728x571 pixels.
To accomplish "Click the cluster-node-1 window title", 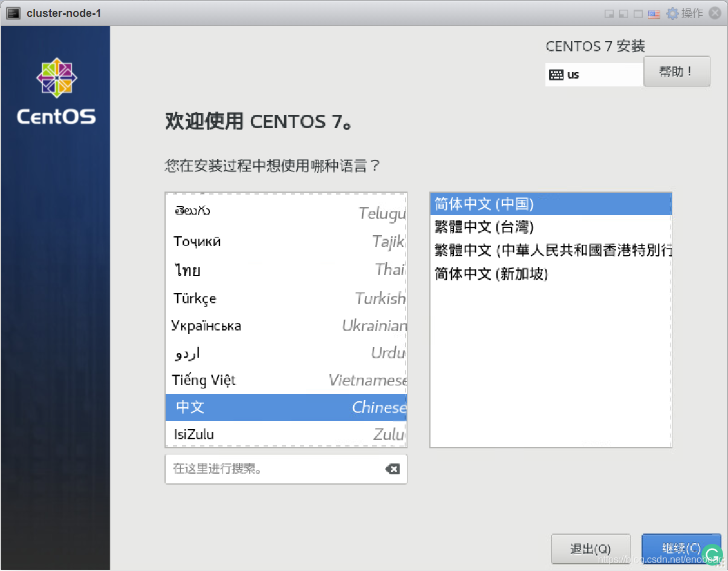I will click(x=63, y=13).
